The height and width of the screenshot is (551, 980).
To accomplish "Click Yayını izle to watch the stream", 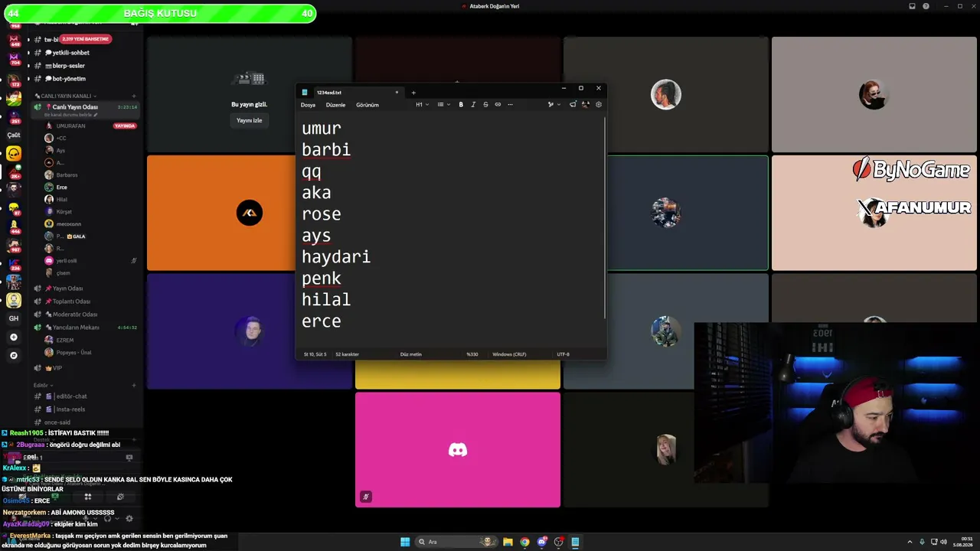I will tap(250, 120).
